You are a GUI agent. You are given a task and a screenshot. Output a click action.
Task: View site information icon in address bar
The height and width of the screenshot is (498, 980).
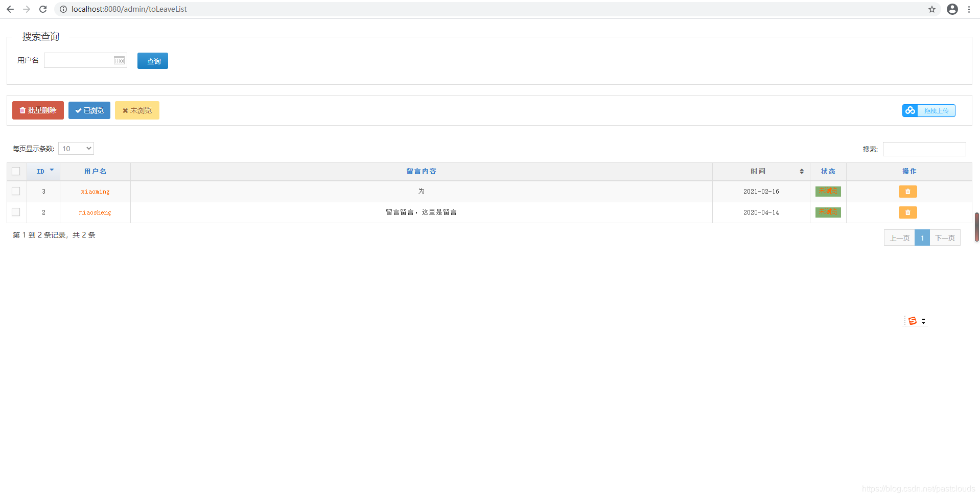click(63, 9)
